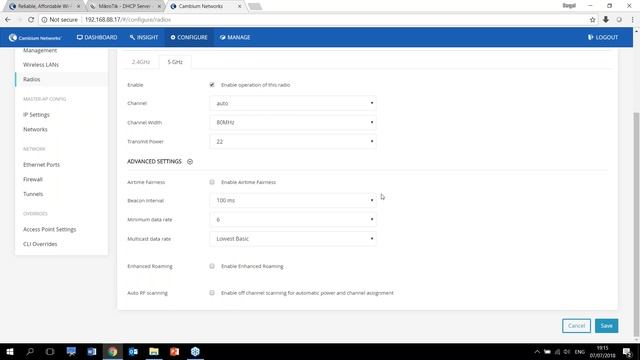Select the 5 GHz radio tab
The width and height of the screenshot is (640, 360).
pyautogui.click(x=175, y=62)
